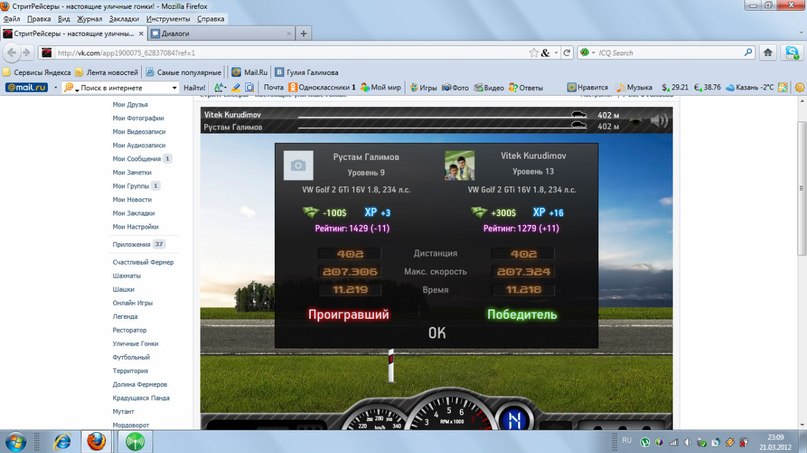Click the Windows Start button

(x=17, y=440)
